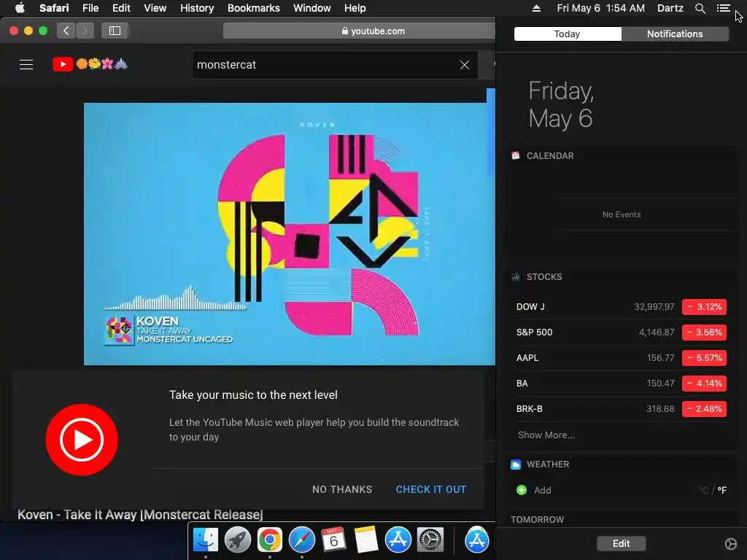Open the Dartz user menu
Viewport: 747px width, 560px height.
coord(670,8)
